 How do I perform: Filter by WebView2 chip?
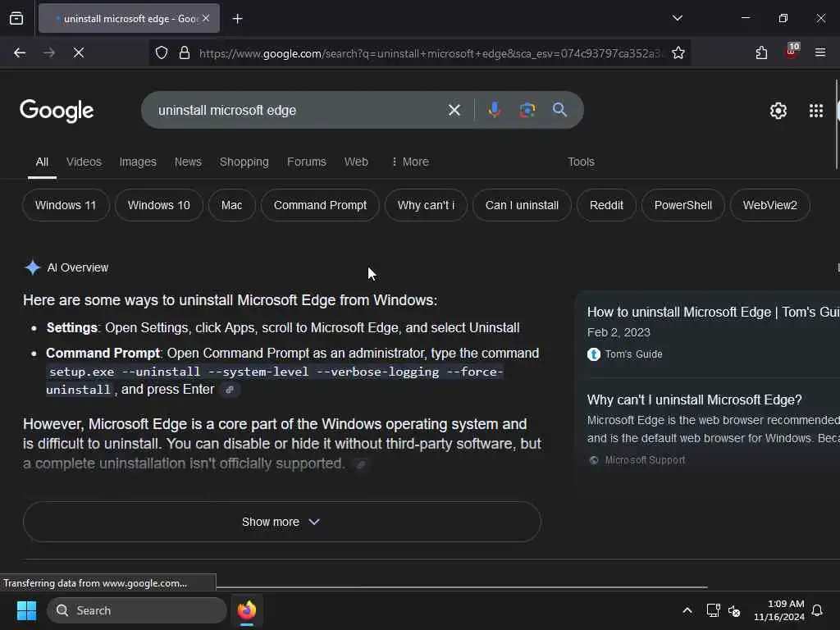click(x=769, y=205)
